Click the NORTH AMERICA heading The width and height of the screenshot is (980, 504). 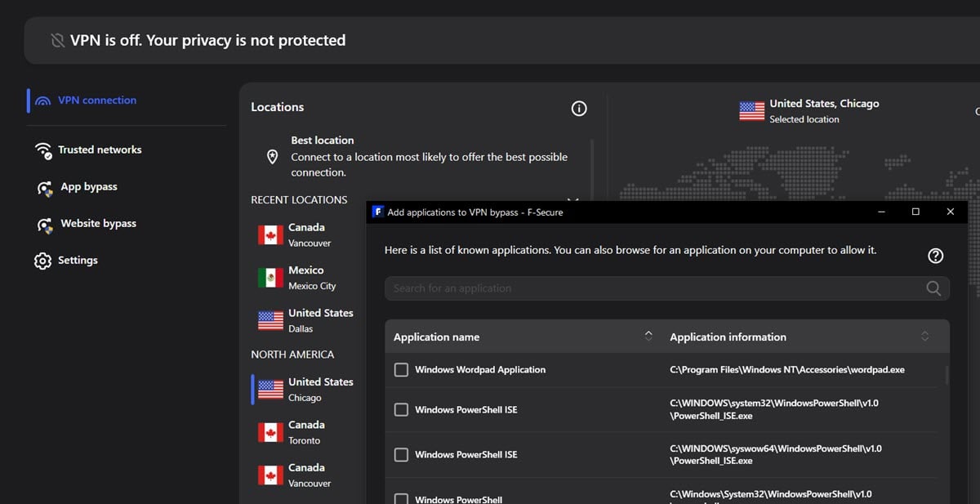click(292, 355)
